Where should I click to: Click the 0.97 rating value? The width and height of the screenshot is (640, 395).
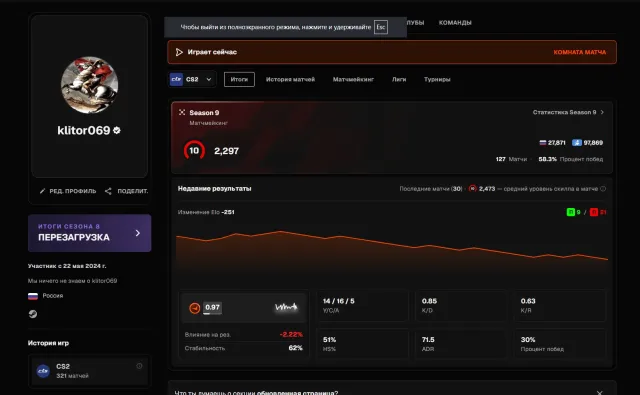pyautogui.click(x=212, y=307)
